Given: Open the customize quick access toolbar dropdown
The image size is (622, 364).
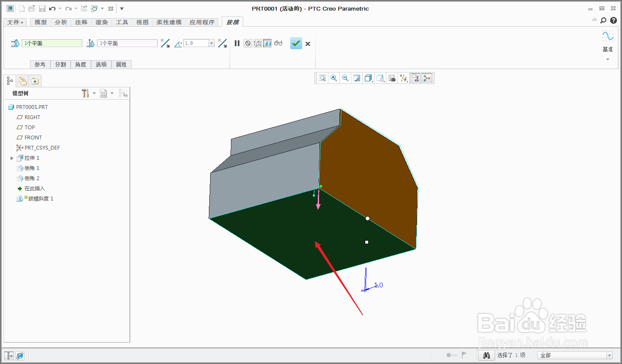Looking at the screenshot, I should pos(122,8).
